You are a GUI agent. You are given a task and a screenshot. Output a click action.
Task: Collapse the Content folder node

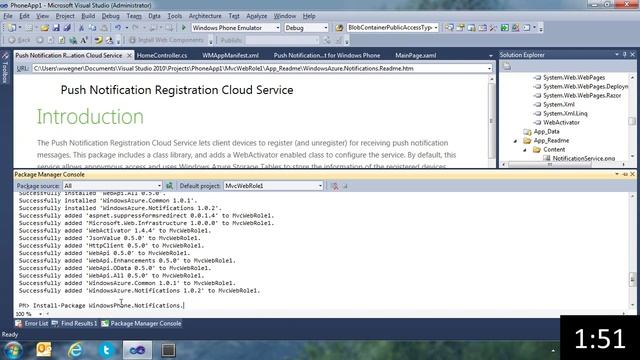[x=525, y=150]
